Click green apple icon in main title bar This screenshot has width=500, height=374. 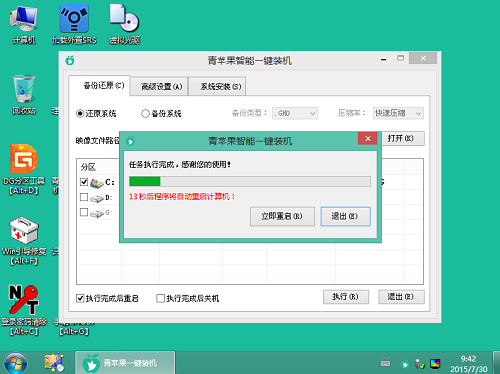coord(70,60)
